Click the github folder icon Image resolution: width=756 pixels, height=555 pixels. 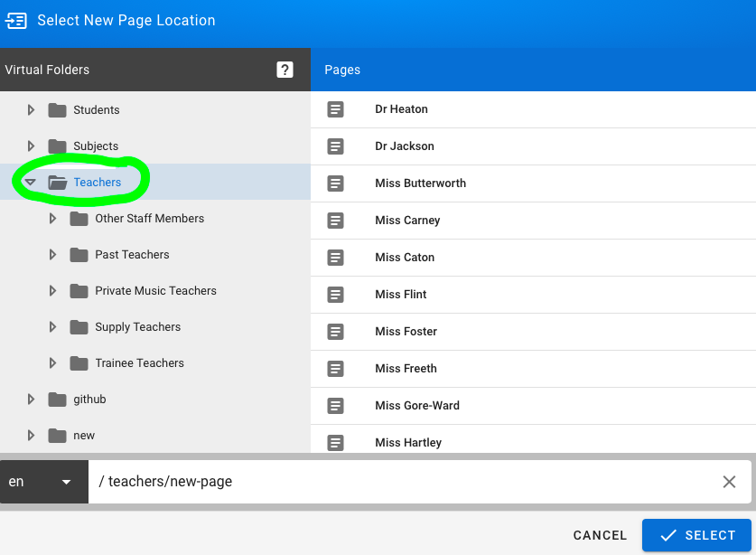58,400
